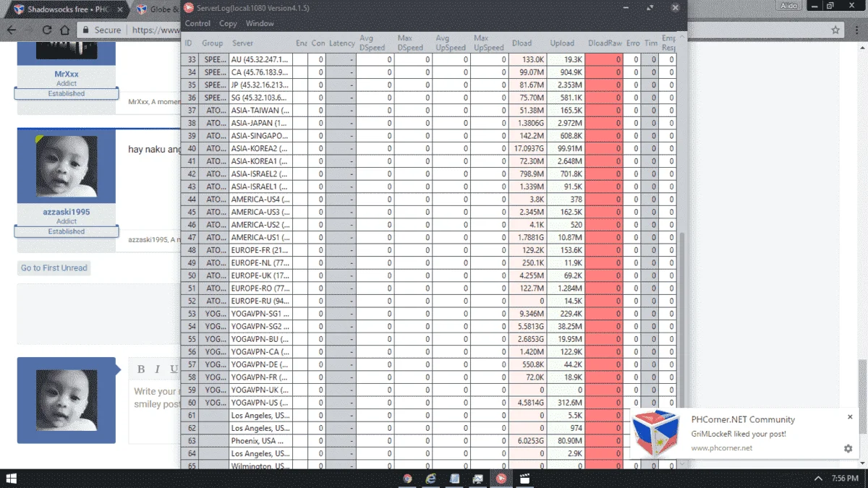
Task: Dismiss the PHCorner.NET notification
Action: [850, 417]
